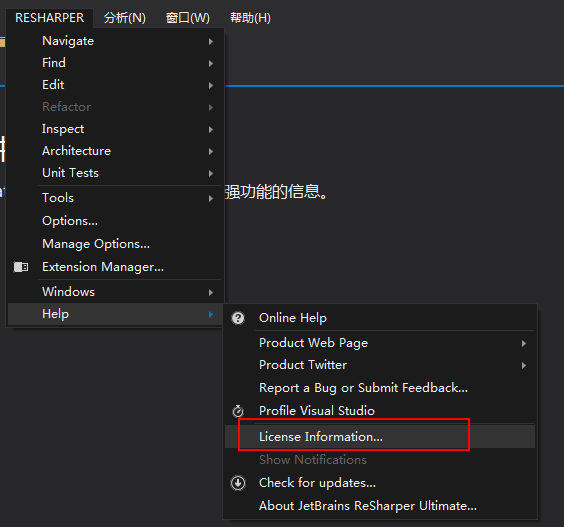Image resolution: width=564 pixels, height=527 pixels.
Task: Select Find in the ReSharper menu
Action: click(x=115, y=63)
